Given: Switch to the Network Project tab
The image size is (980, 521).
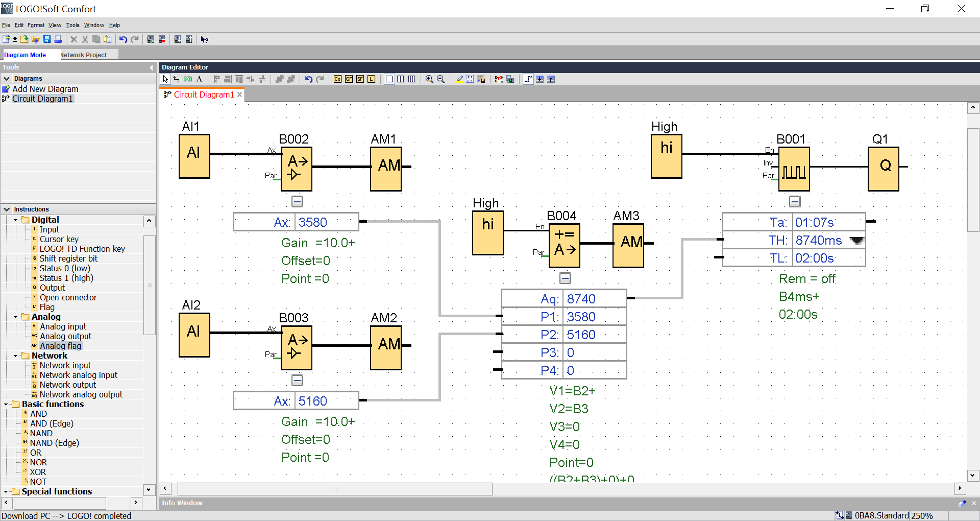Looking at the screenshot, I should pyautogui.click(x=84, y=55).
